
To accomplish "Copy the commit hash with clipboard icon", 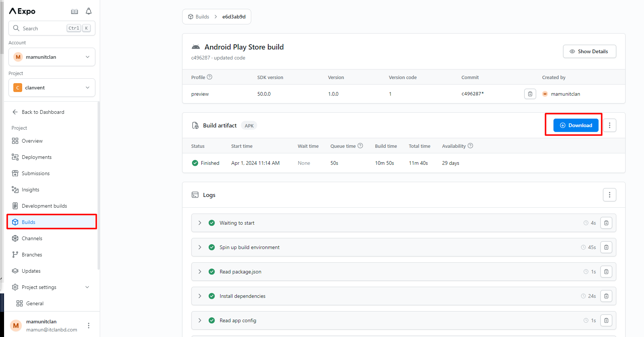I will coord(530,94).
